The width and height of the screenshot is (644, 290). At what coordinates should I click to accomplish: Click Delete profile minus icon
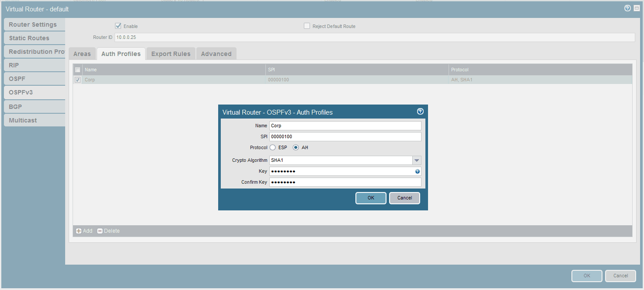point(100,231)
